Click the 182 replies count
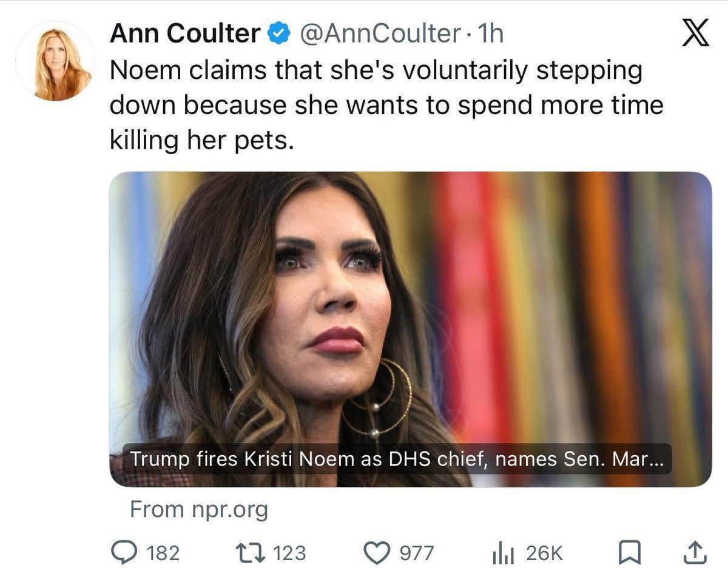728x568 pixels. (x=164, y=553)
